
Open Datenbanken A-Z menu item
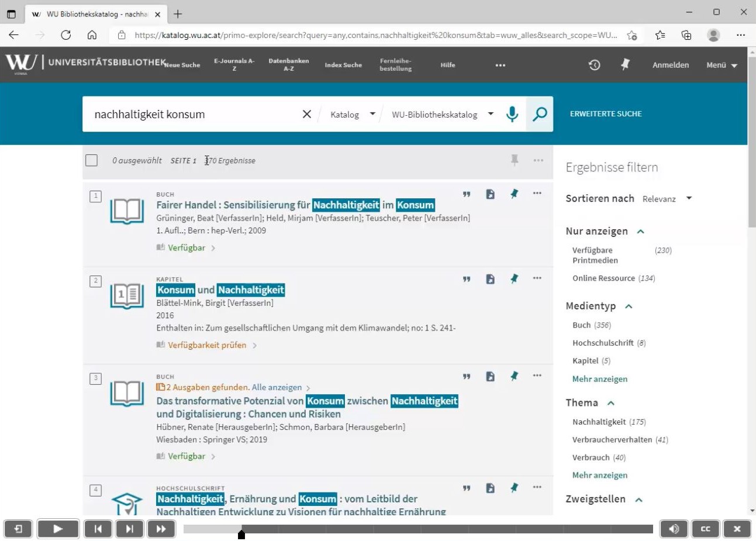click(x=288, y=65)
